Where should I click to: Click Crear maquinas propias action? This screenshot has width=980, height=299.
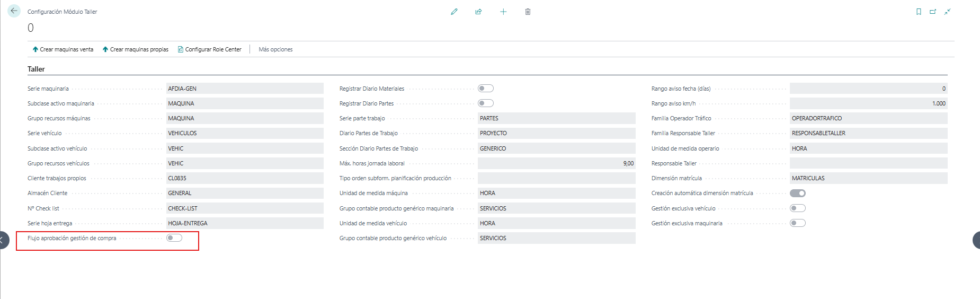[136, 49]
